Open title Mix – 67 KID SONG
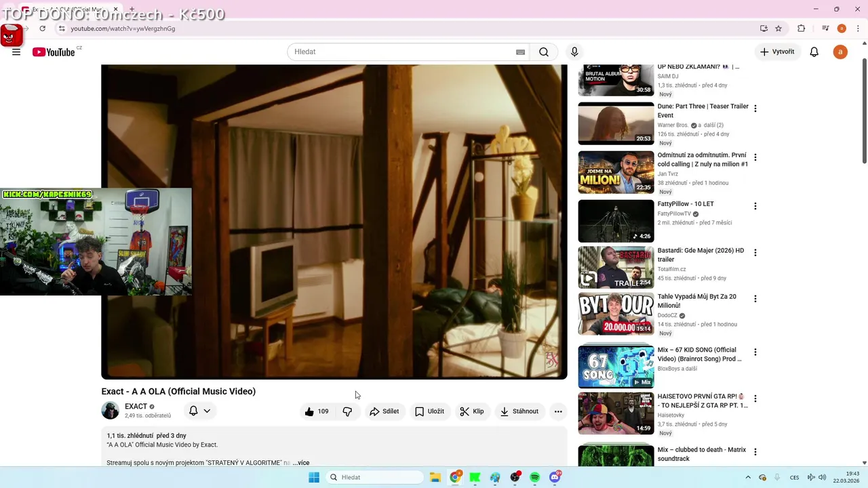The image size is (868, 488). pyautogui.click(x=699, y=354)
